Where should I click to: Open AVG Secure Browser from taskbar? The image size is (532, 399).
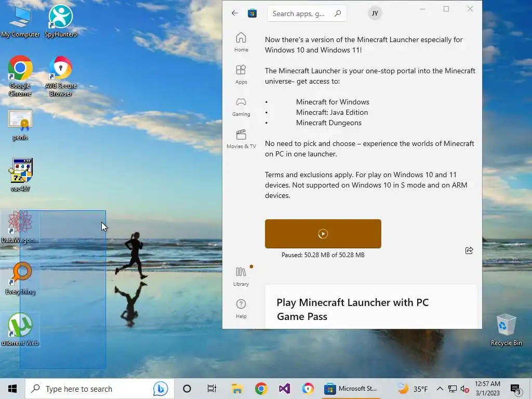(x=308, y=389)
